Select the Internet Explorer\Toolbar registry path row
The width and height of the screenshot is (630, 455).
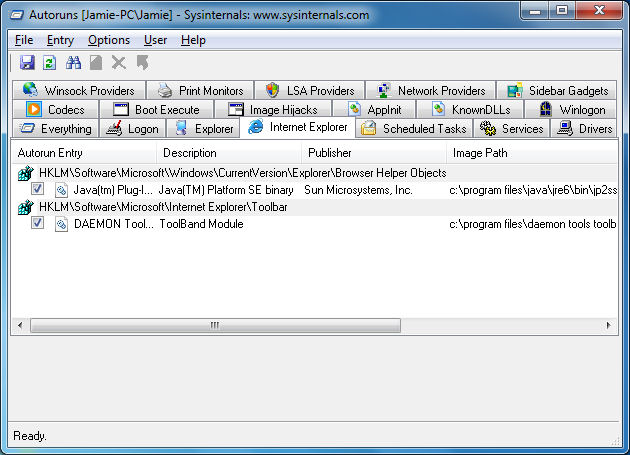tap(315, 207)
